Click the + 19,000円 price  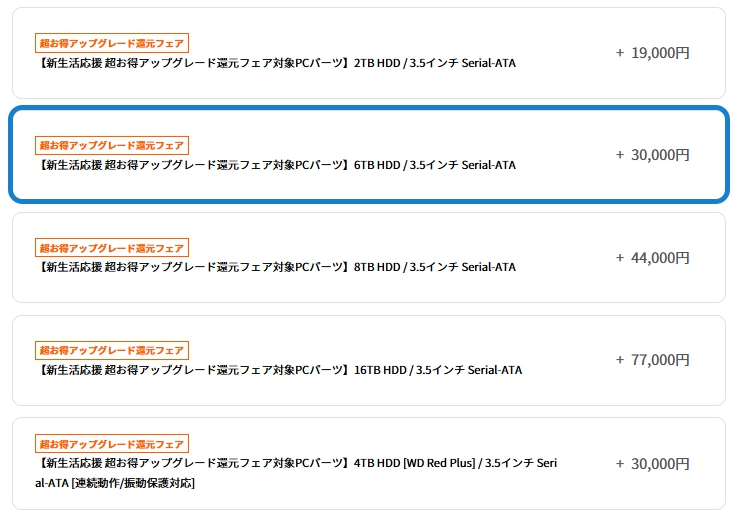653,53
